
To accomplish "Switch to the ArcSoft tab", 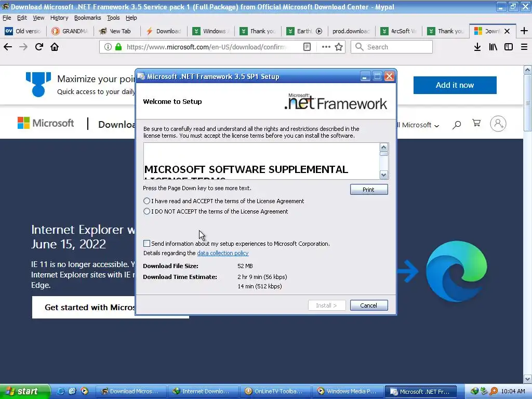I will click(399, 31).
